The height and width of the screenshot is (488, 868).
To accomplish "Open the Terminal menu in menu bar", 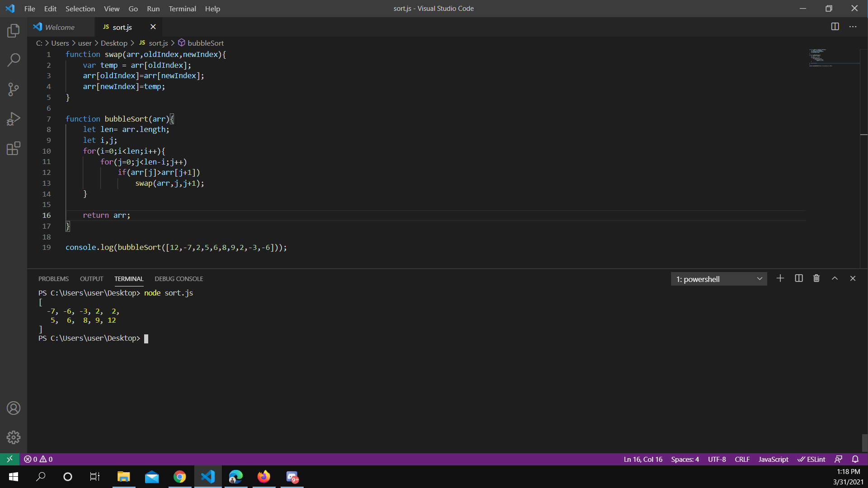I will coord(182,9).
